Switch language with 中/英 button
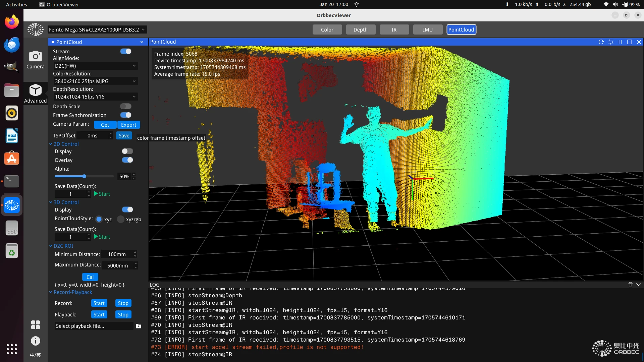This screenshot has width=644, height=362. (36, 355)
